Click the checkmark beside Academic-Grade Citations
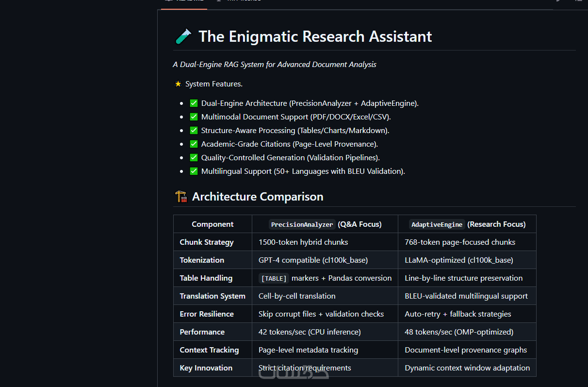Viewport: 588px width, 387px height. coord(194,144)
